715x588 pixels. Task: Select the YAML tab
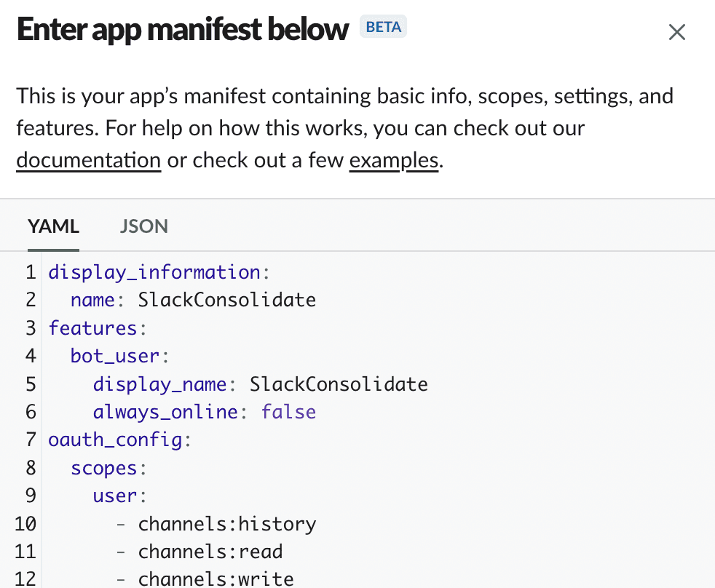click(53, 226)
